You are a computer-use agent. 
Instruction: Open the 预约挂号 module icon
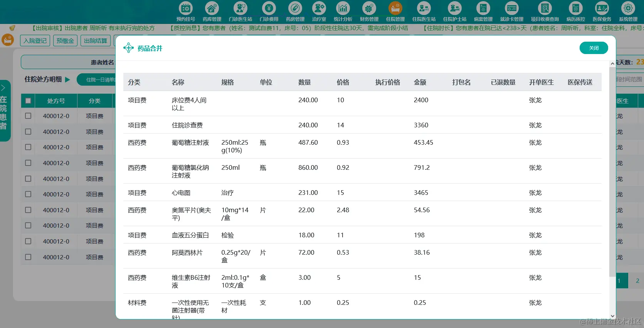tap(186, 8)
